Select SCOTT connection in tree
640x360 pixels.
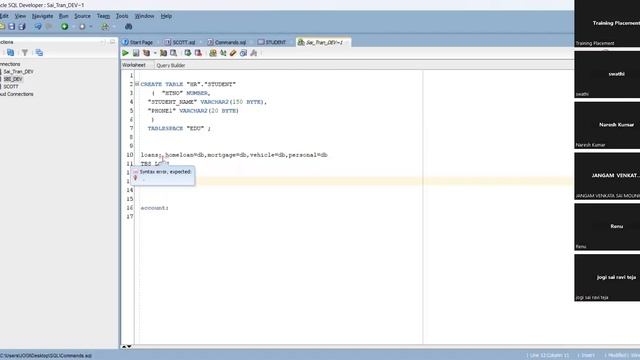pos(11,87)
